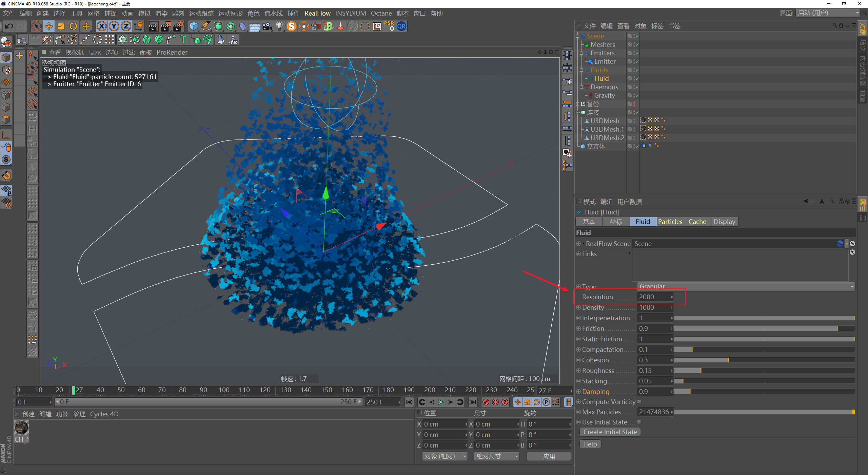This screenshot has height=475, width=868.
Task: Add a Cube primitive object
Action: [194, 26]
